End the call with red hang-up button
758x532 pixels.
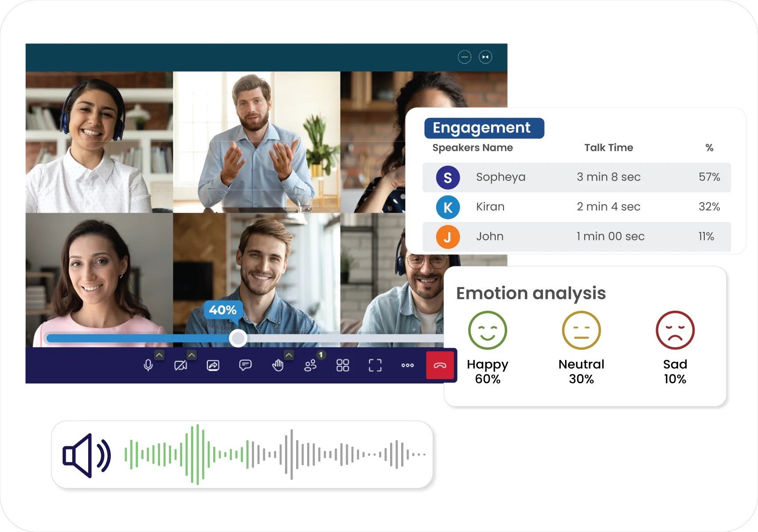click(440, 365)
